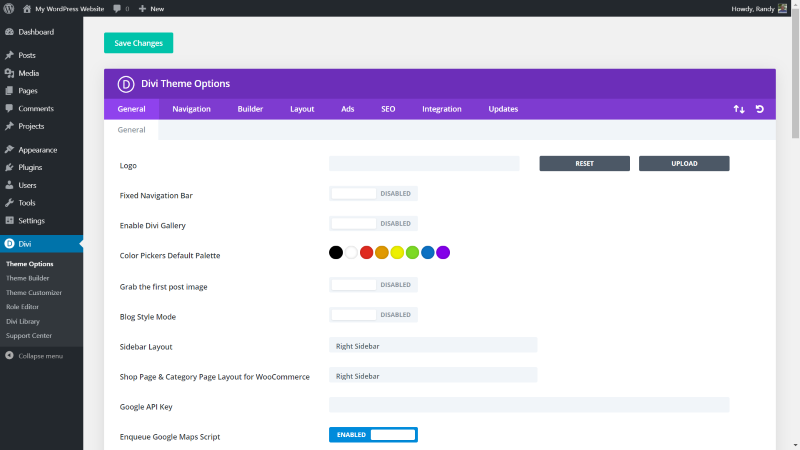Click the Posts pin icon
Viewport: 800px width, 450px height.
pyautogui.click(x=9, y=55)
